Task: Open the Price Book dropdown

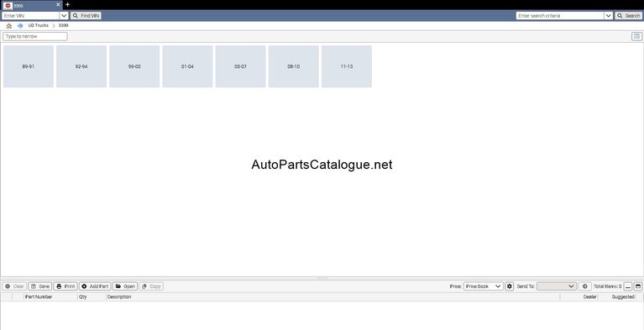Action: point(484,286)
